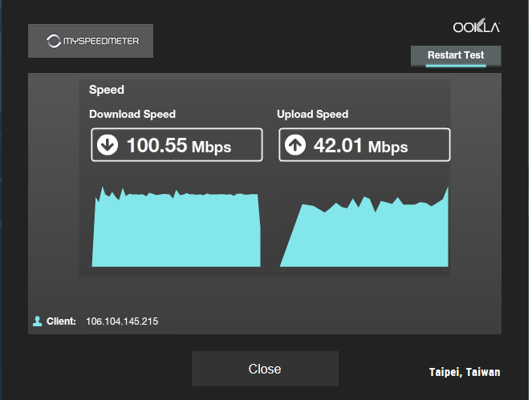Click the 100.55 Mbps download result box
532x400 pixels.
[177, 145]
